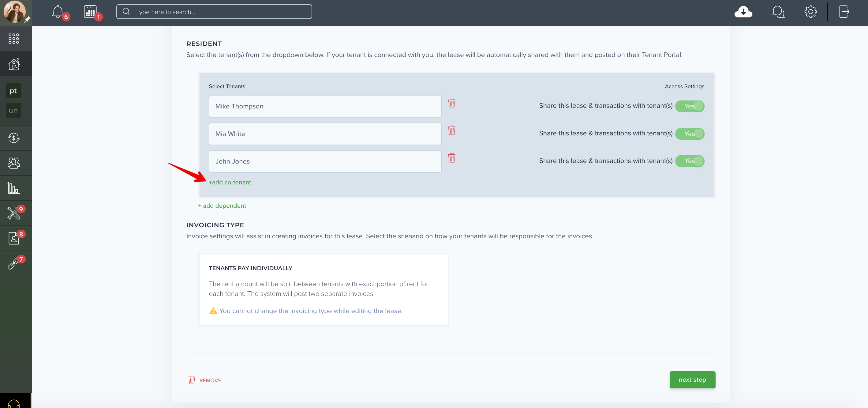Viewport: 868px width, 408px height.
Task: Open the Mike Thompson tenant dropdown
Action: click(325, 106)
